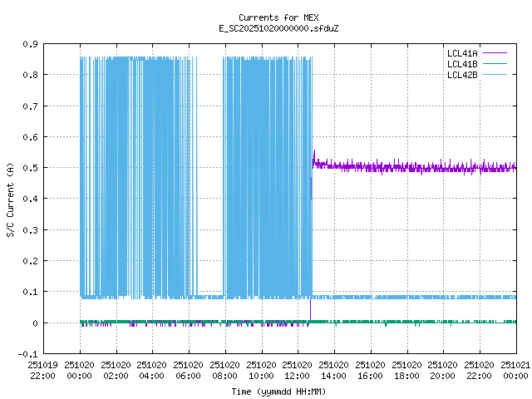Click the LCL42B legend line sample
Viewport: 532px width, 399px height.
click(494, 74)
